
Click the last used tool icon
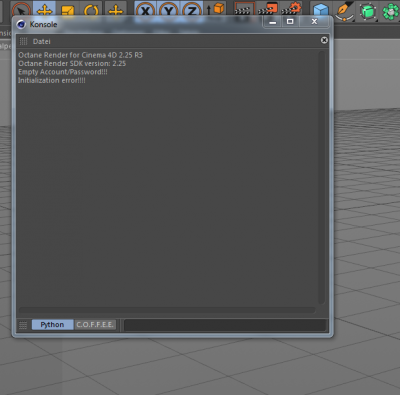pyautogui.click(x=115, y=10)
